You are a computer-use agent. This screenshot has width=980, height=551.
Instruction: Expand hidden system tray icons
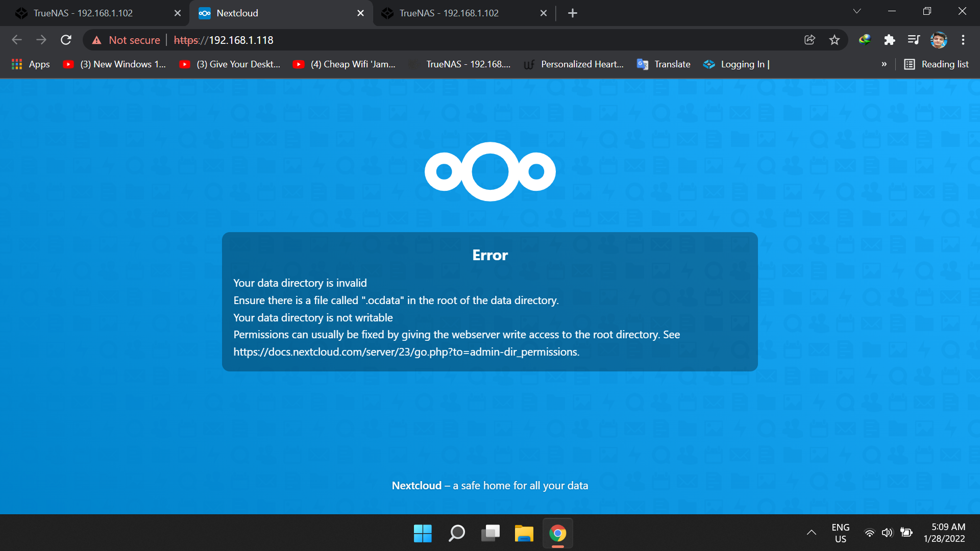[x=811, y=533]
